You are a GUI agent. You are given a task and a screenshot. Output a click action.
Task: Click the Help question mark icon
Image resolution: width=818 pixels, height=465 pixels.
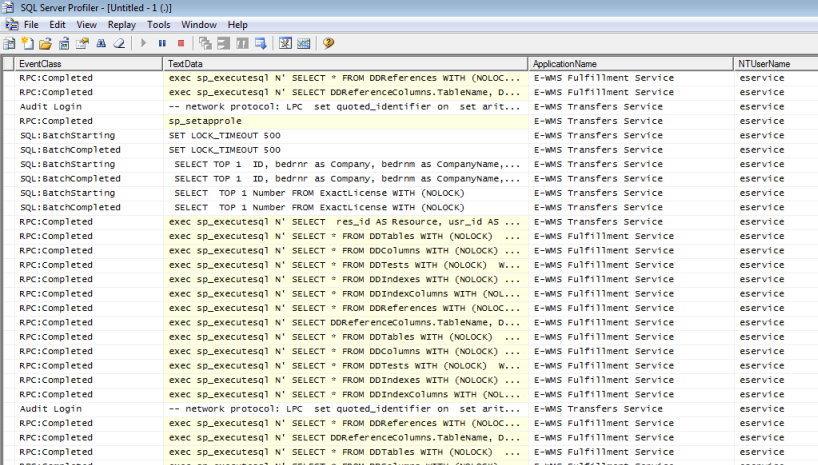328,43
